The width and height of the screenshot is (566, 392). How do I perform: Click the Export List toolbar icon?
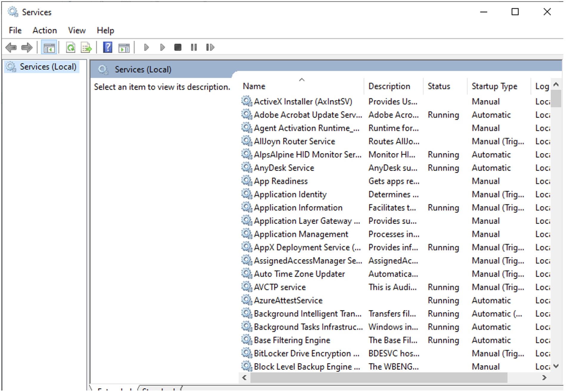(86, 47)
